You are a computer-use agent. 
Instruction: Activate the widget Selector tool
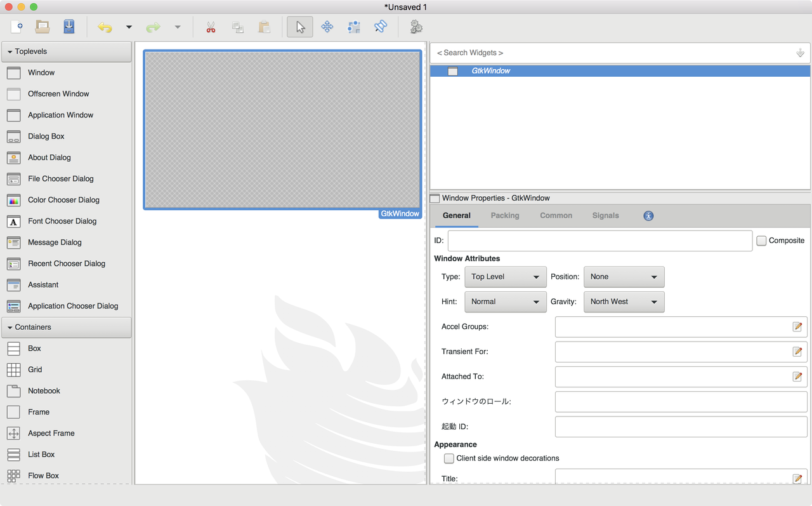point(299,27)
